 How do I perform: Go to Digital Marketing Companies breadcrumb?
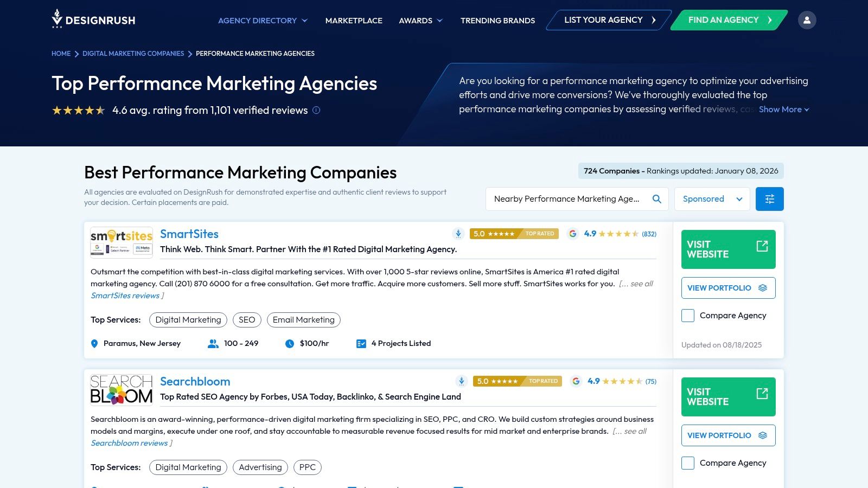(x=133, y=54)
